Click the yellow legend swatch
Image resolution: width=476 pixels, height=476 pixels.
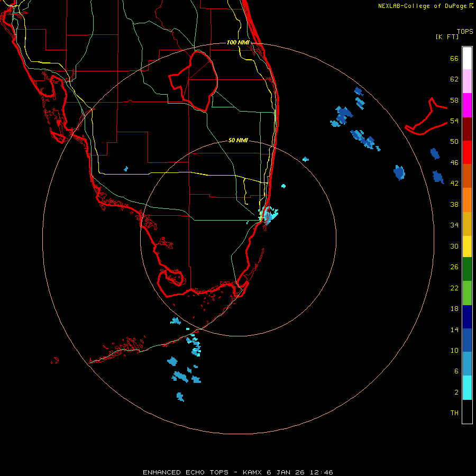tap(467, 246)
